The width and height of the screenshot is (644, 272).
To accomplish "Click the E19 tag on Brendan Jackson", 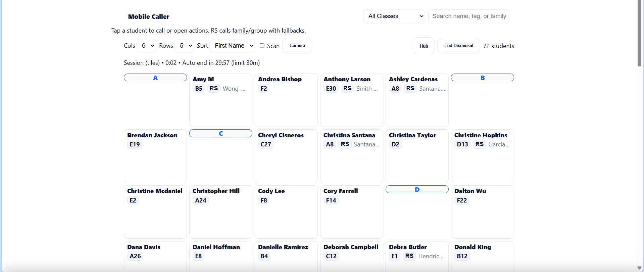I will (x=135, y=144).
